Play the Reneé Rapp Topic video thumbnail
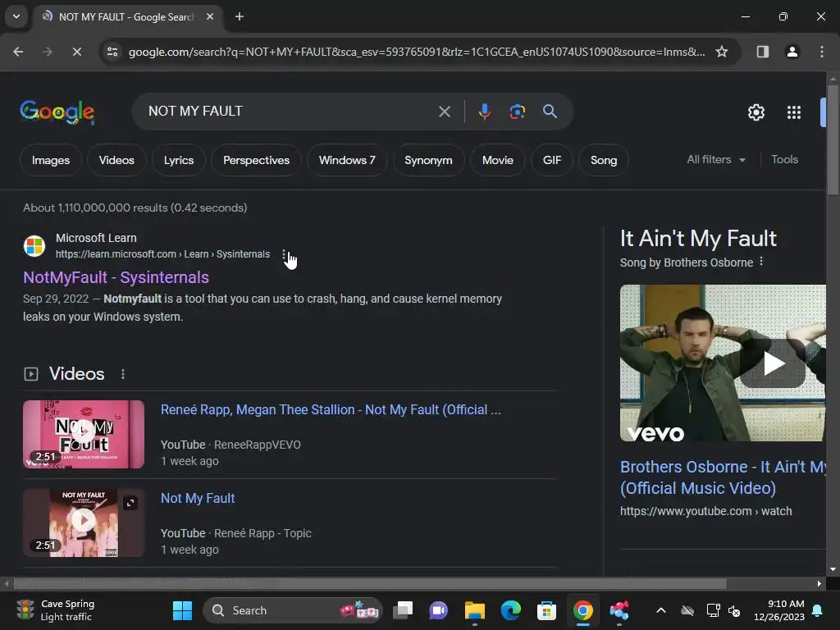Viewport: 840px width, 630px height. tap(84, 523)
